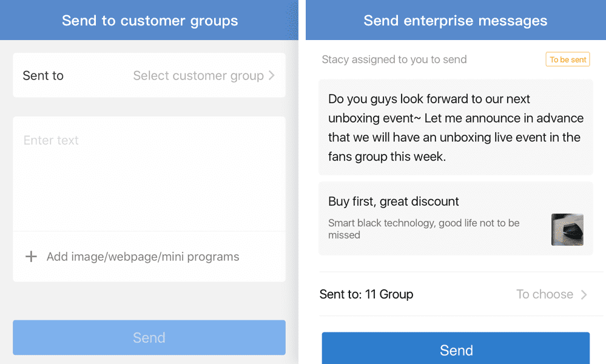Screen dimensions: 606x364
Task: Click the chevron next to Select customer group
Action: [x=272, y=75]
